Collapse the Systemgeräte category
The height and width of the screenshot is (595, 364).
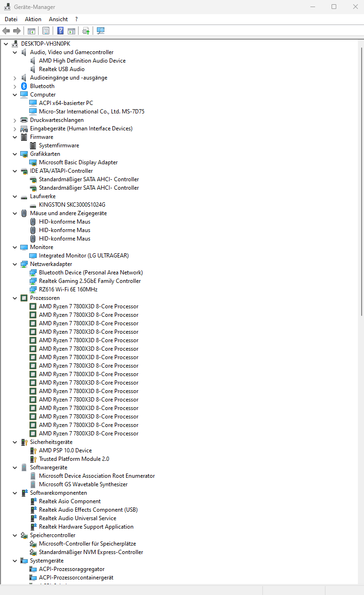[x=15, y=561]
